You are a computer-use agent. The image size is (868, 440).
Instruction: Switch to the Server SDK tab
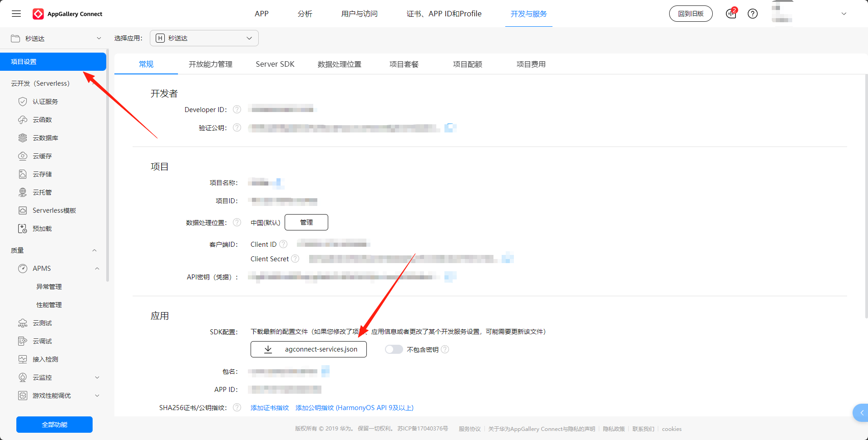point(275,64)
